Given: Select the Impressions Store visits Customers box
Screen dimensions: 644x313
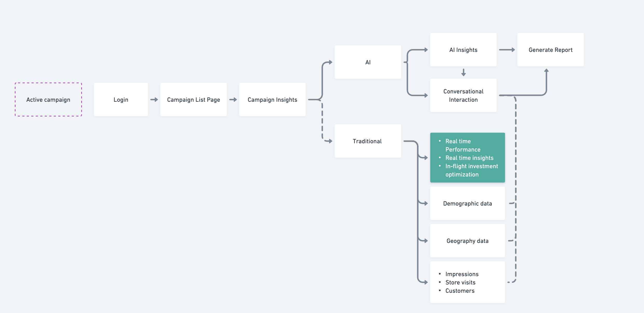Looking at the screenshot, I should tap(468, 282).
